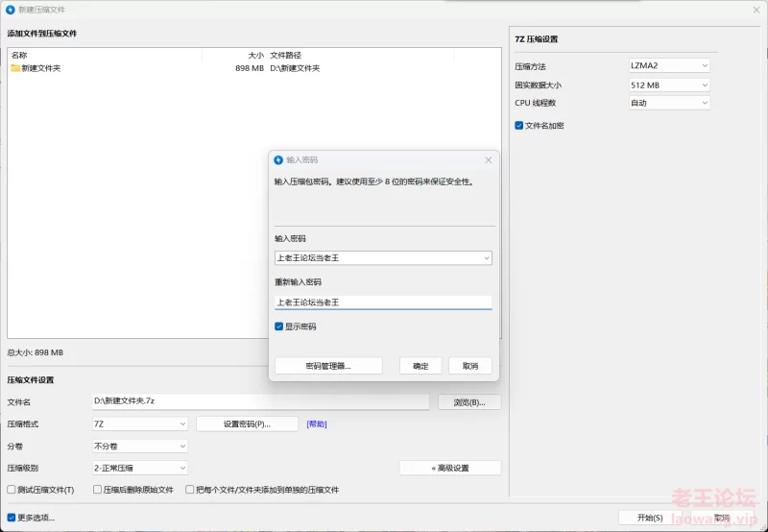Click the 设置密码(P)... button

pos(247,423)
